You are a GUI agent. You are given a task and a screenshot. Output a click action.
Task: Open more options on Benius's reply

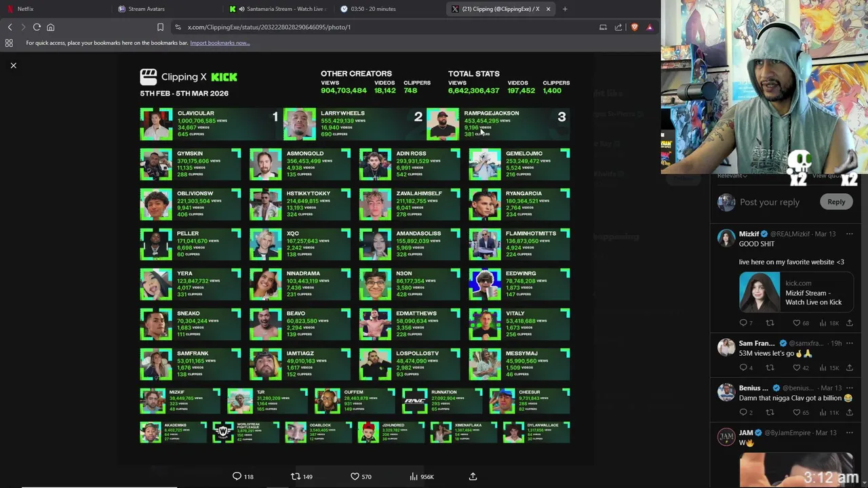[849, 388]
